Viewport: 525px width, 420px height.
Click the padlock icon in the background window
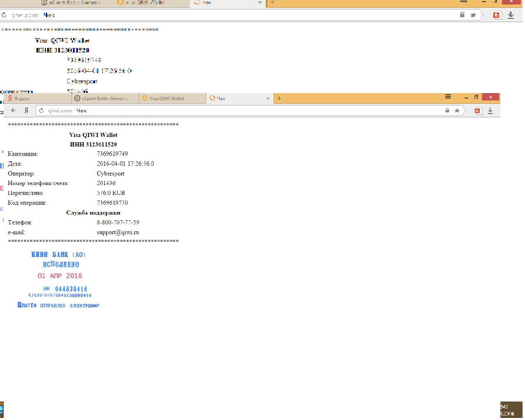(x=462, y=15)
